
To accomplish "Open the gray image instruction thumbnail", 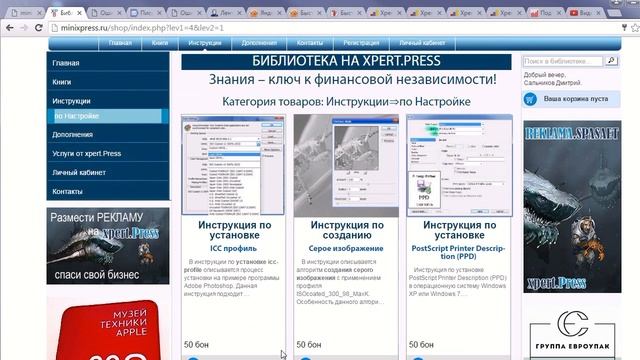I will [346, 165].
